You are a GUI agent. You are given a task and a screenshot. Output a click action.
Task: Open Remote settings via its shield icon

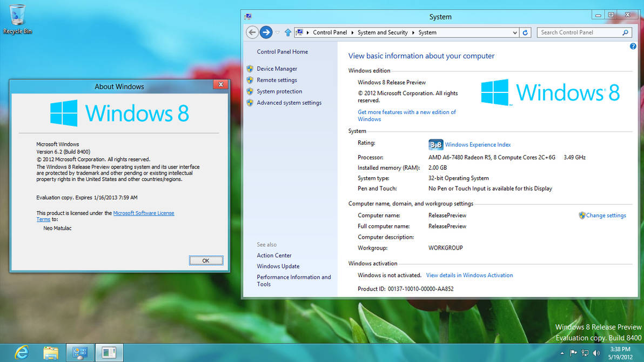pyautogui.click(x=250, y=80)
